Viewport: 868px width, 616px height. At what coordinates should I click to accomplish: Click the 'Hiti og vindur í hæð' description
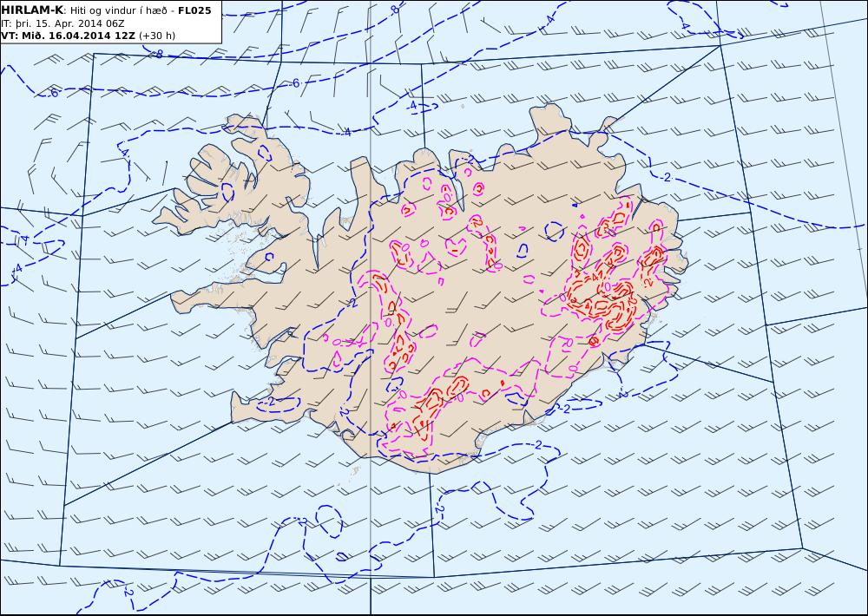pyautogui.click(x=118, y=10)
